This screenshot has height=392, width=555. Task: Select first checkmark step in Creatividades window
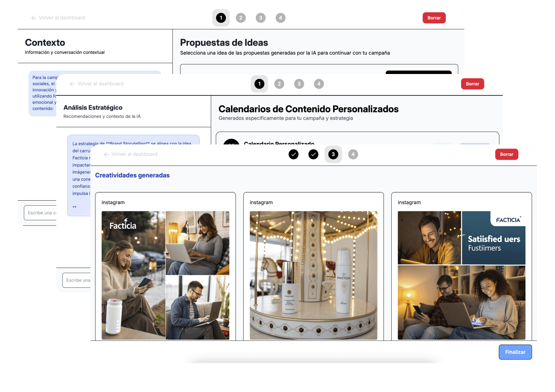(x=294, y=154)
